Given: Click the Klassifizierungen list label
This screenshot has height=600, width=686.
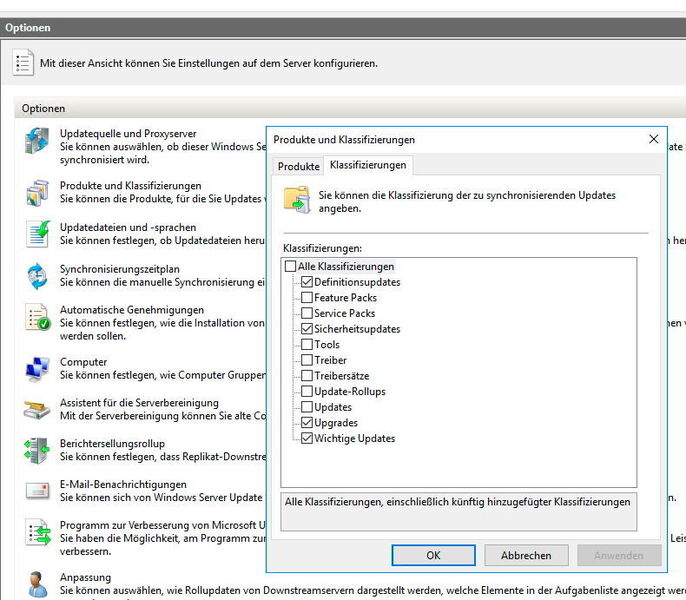Looking at the screenshot, I should coord(322,248).
